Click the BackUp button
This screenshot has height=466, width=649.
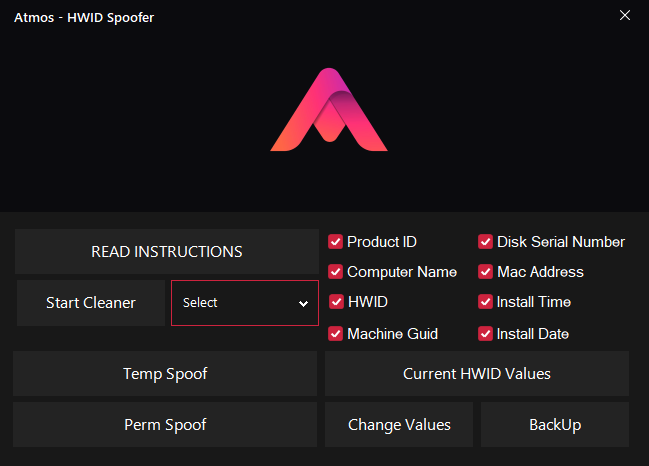coord(555,425)
